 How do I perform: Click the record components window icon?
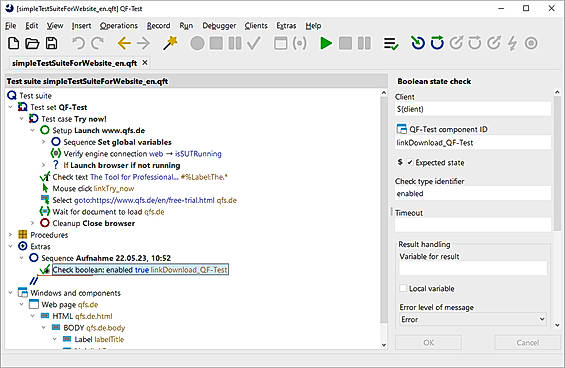tap(281, 43)
